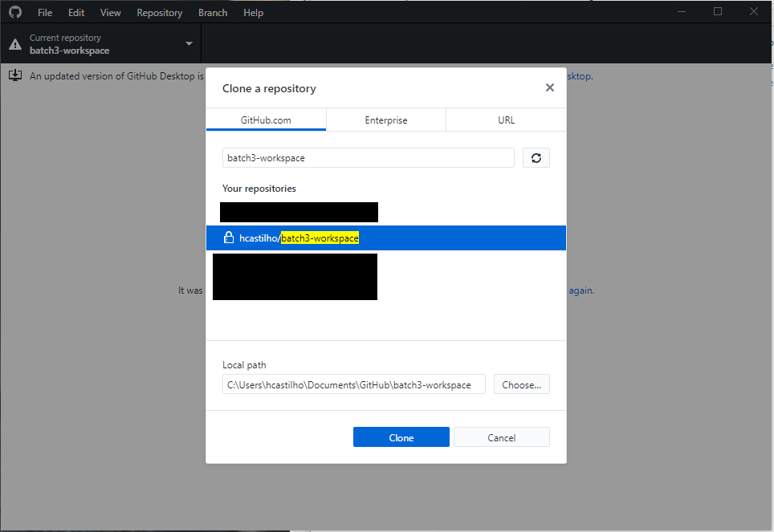
Task: Close the Clone a repository dialog
Action: coord(550,87)
